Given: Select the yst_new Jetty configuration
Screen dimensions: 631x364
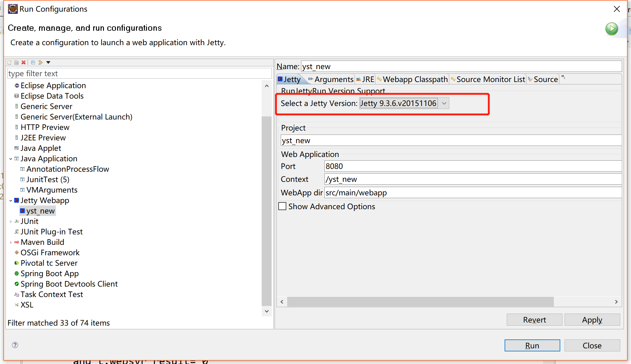Looking at the screenshot, I should (x=38, y=211).
